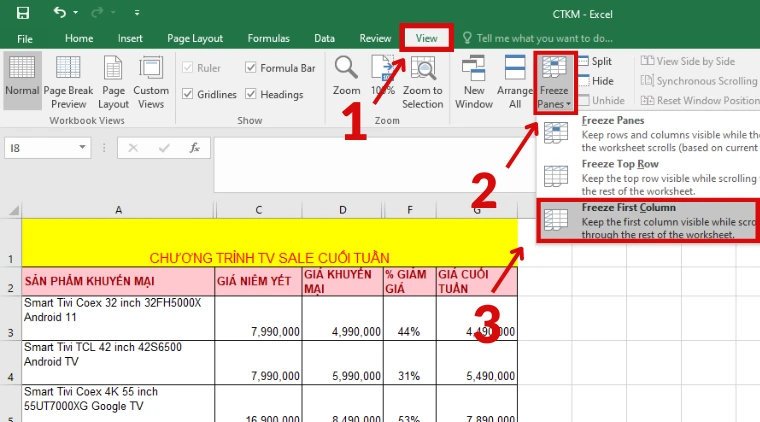Open a New Window
Image resolution: width=760 pixels, height=422 pixels.
(474, 81)
